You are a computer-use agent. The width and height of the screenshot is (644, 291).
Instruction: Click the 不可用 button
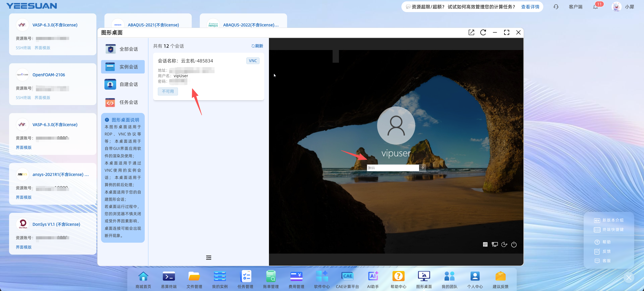click(168, 91)
